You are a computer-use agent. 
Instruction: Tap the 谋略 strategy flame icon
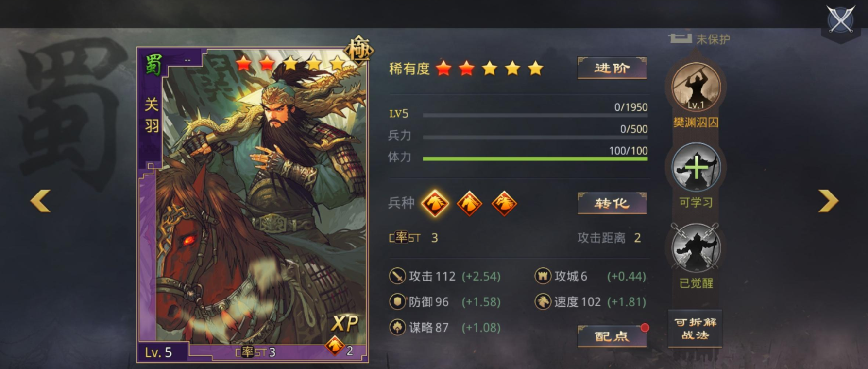[x=397, y=327]
